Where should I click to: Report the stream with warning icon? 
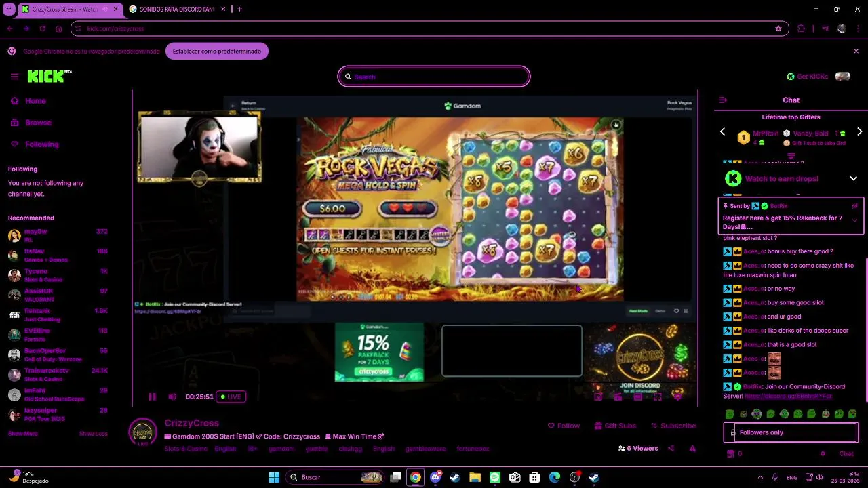[x=692, y=448]
